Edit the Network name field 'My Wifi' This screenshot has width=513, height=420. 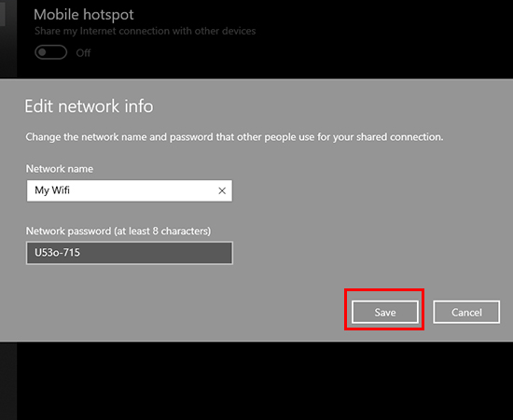130,190
